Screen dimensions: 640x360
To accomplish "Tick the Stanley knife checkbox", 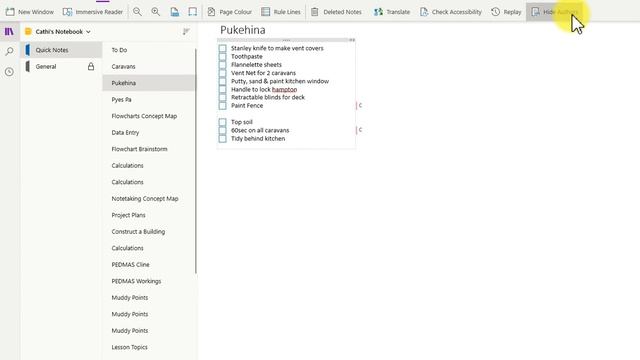I will (x=222, y=48).
